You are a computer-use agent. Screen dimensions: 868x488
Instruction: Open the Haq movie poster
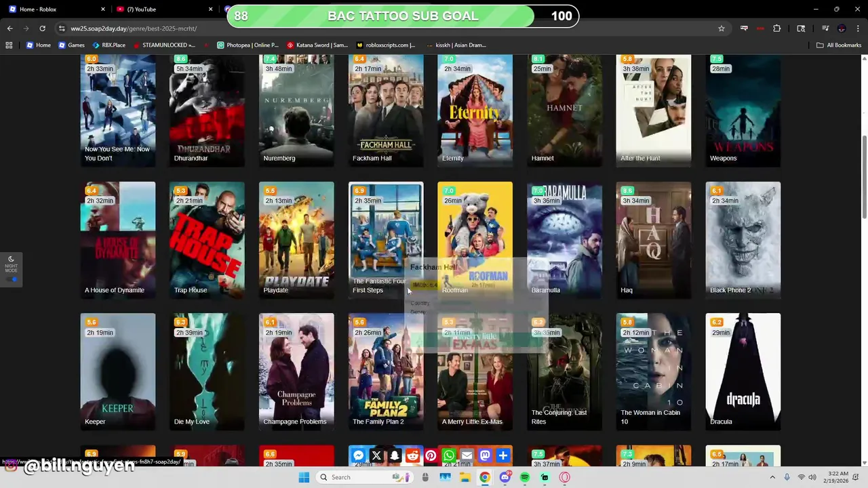654,240
